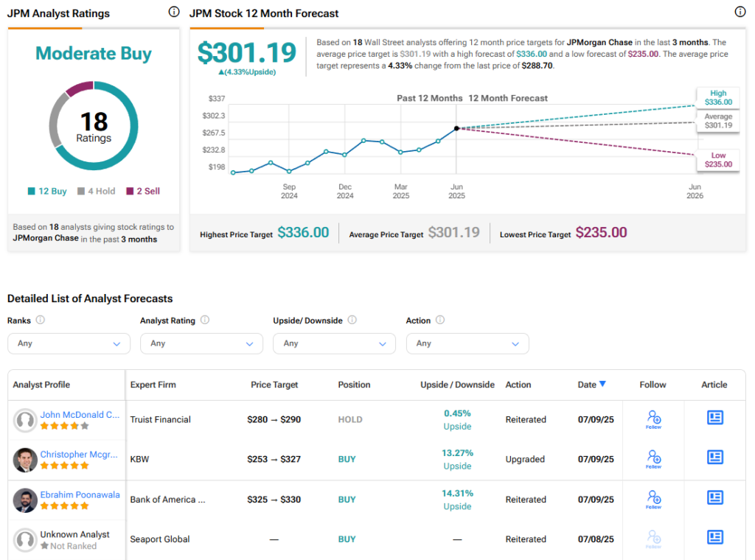Open article for Seaport Global rating
755x560 pixels.
[x=714, y=537]
